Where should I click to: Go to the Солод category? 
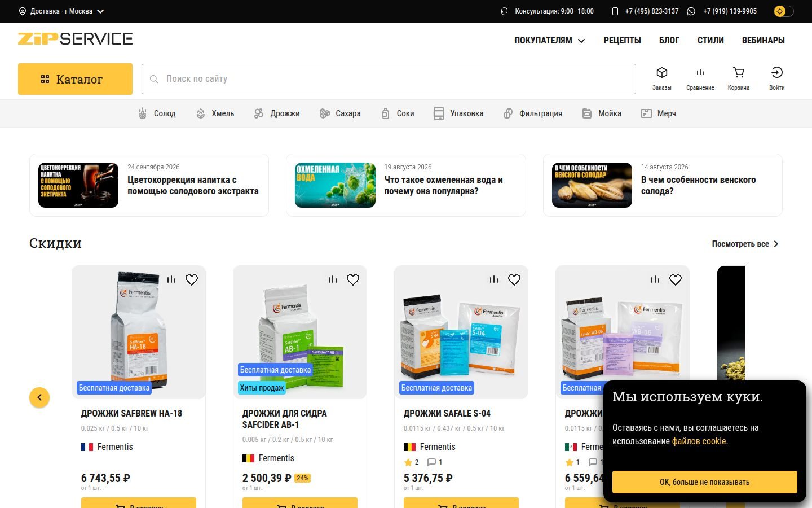point(157,113)
